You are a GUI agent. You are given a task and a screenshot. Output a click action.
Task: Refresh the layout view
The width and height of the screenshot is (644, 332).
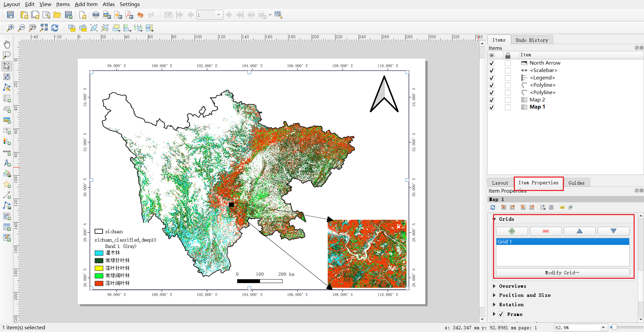coord(55,28)
